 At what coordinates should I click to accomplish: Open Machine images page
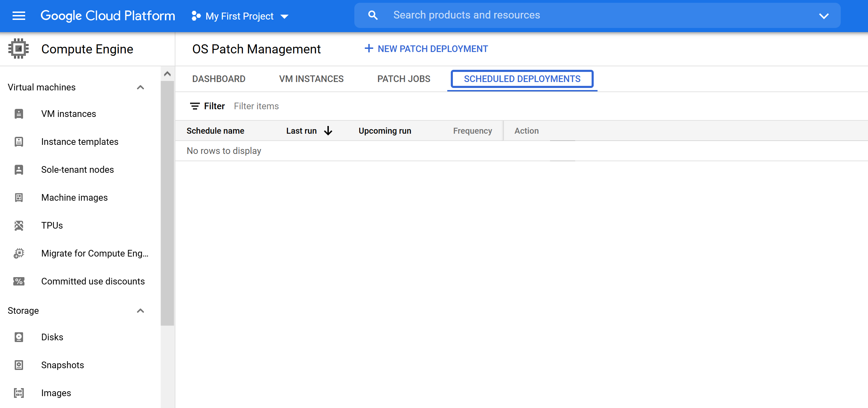coord(74,198)
